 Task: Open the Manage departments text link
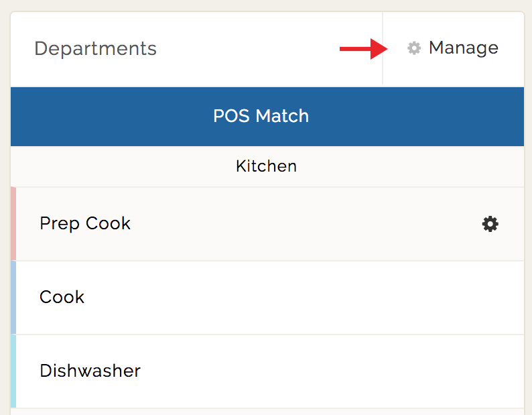464,48
